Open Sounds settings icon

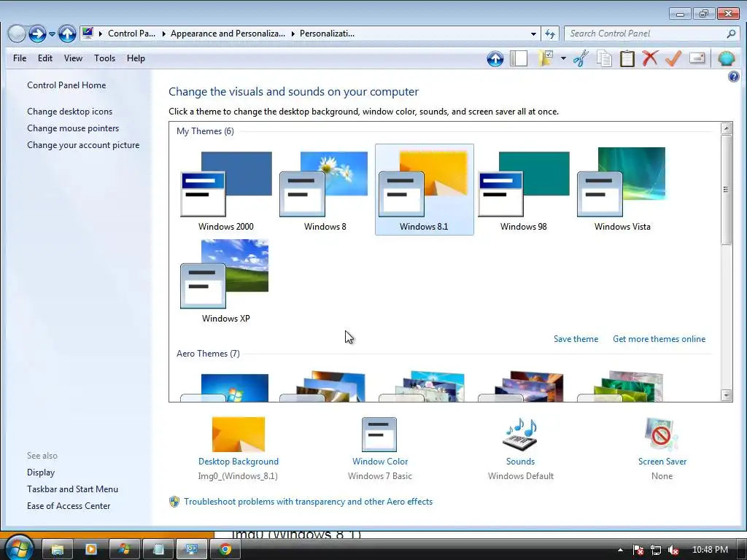[520, 435]
